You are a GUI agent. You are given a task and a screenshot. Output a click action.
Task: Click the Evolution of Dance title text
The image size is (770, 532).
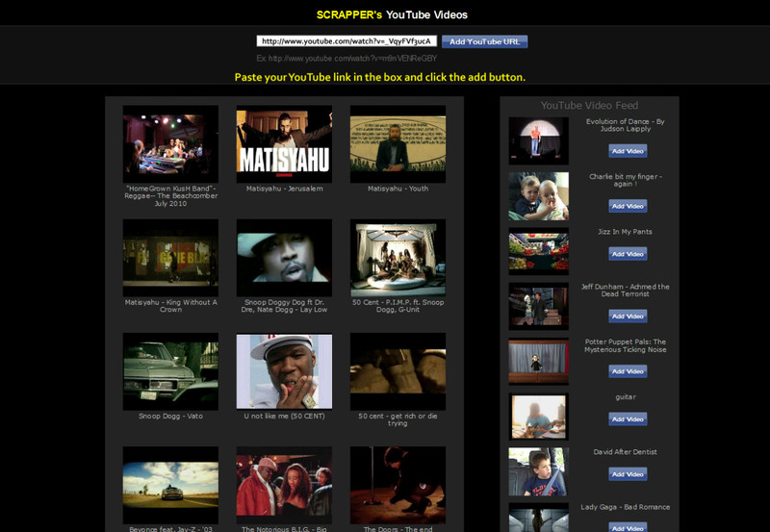(x=625, y=125)
